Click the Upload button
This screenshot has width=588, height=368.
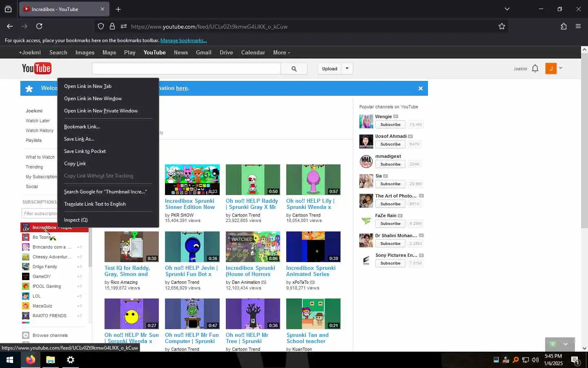[330, 69]
